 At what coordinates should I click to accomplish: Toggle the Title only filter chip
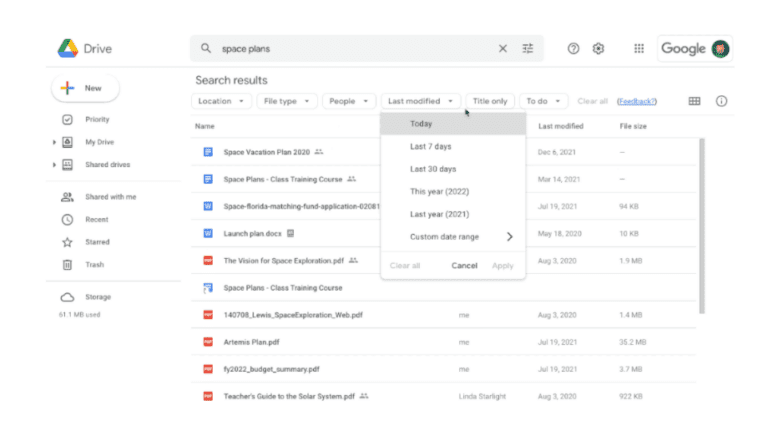tap(490, 101)
